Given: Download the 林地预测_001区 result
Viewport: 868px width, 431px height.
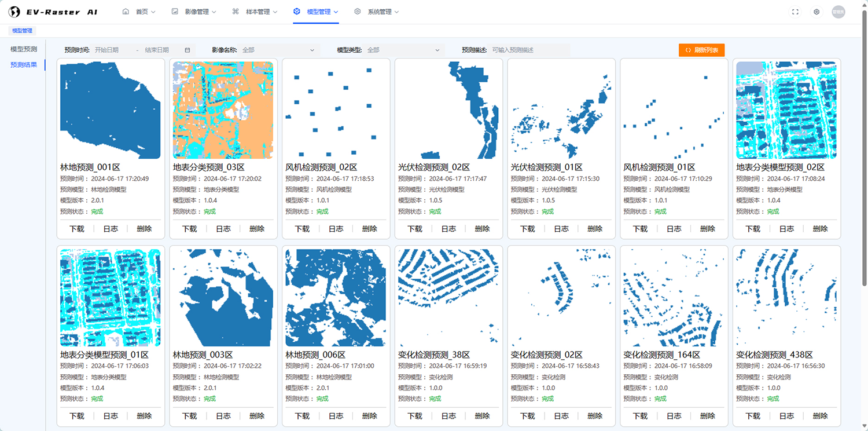Looking at the screenshot, I should click(77, 229).
